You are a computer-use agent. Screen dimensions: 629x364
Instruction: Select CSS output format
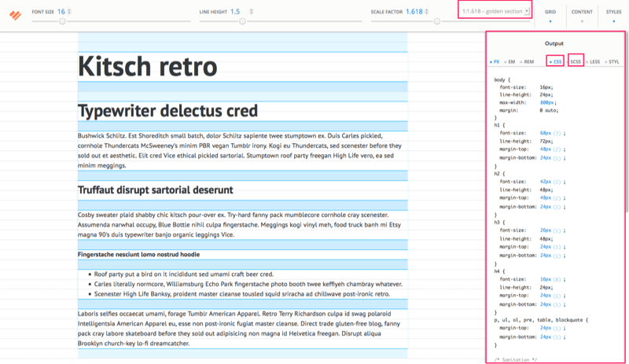(x=556, y=62)
